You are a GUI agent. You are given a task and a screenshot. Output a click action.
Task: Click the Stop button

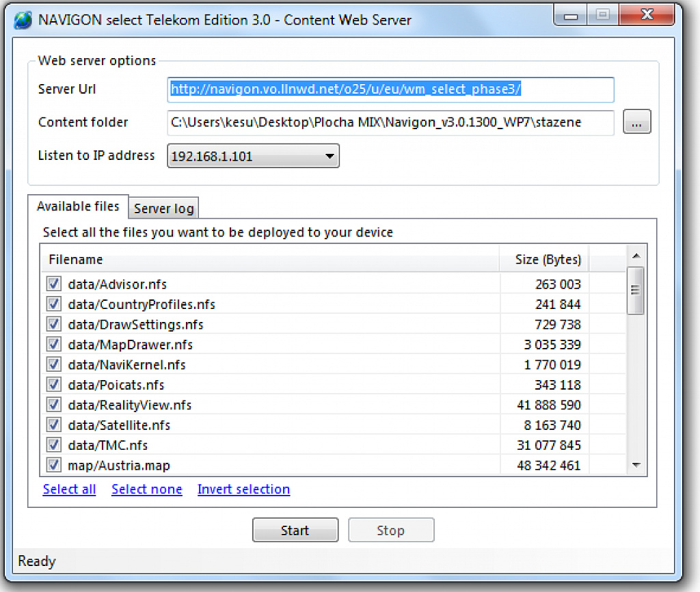390,530
